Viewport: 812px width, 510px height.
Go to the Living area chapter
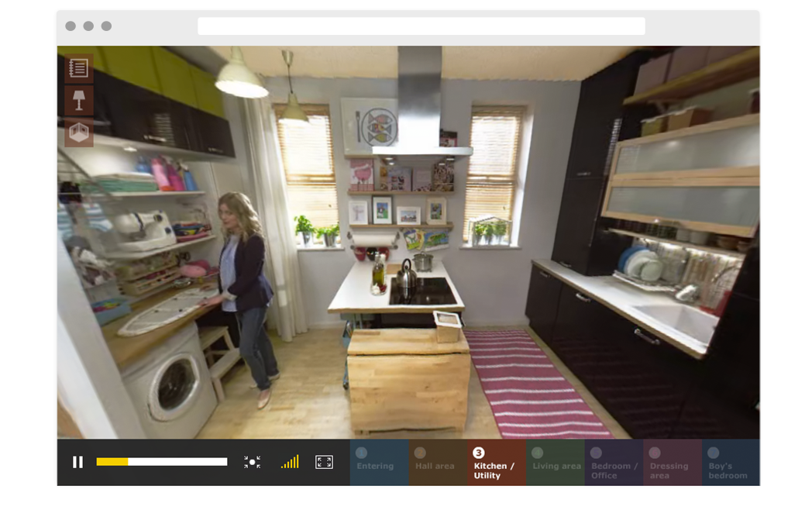pos(555,462)
